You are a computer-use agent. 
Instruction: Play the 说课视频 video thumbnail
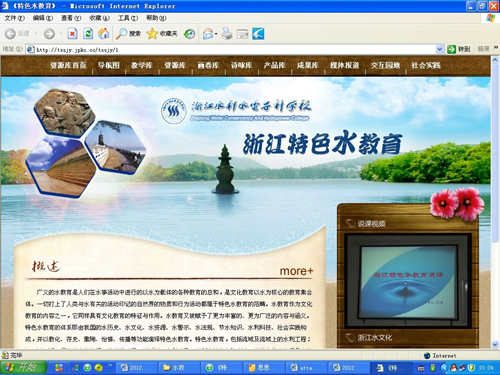(x=408, y=282)
